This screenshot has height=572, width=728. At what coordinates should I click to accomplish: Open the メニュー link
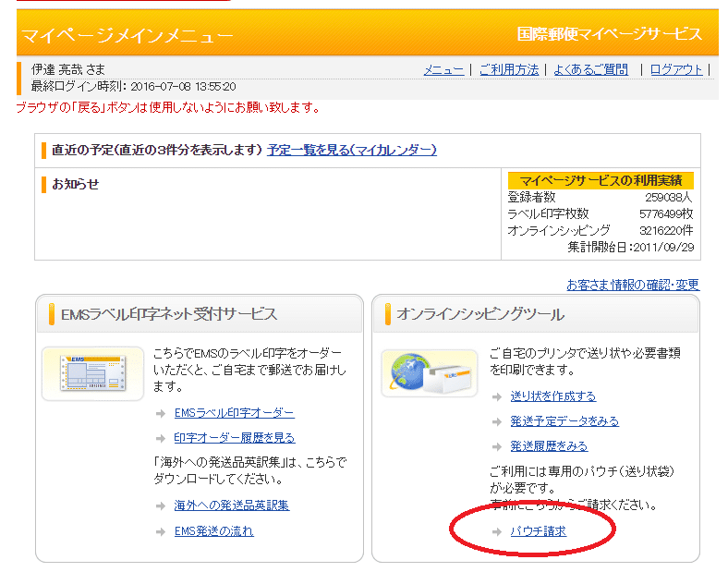(x=443, y=70)
